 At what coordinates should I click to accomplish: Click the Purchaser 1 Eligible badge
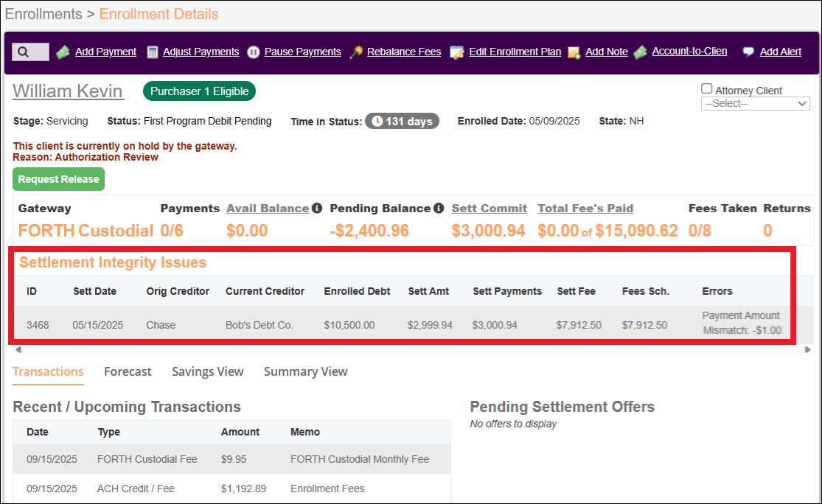[x=199, y=91]
